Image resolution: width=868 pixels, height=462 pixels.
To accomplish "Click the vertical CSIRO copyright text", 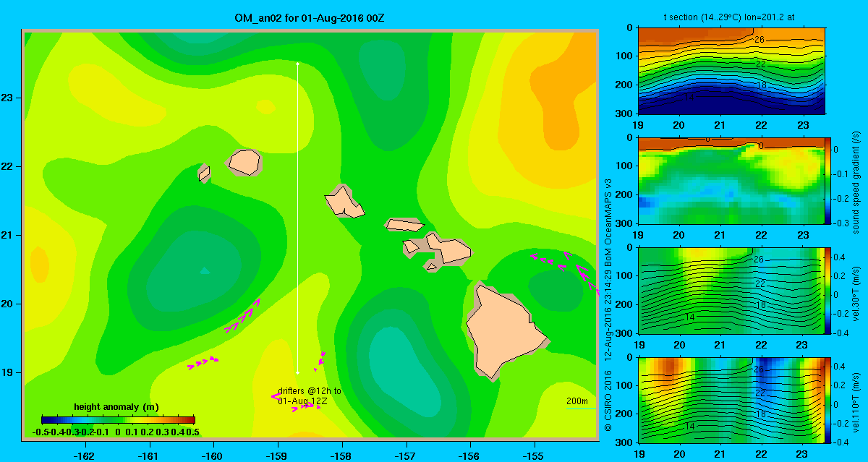I will (609, 304).
